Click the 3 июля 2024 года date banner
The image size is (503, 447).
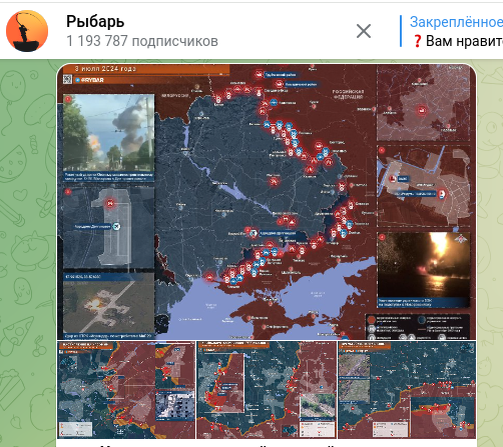coord(105,69)
